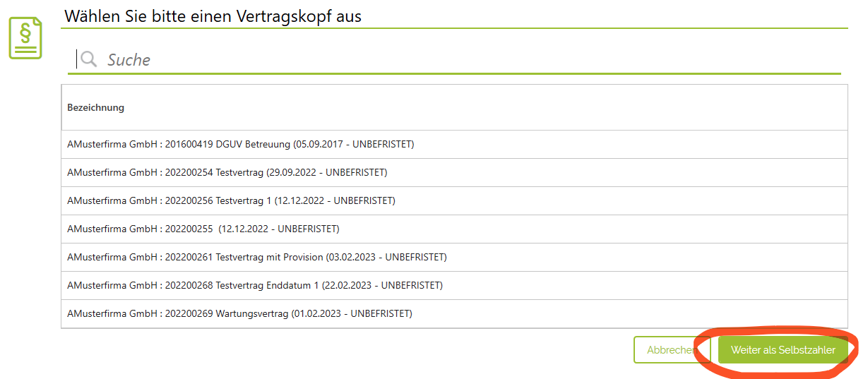Select Testvertrag mit Provision 202200261
The width and height of the screenshot is (868, 379).
tap(454, 257)
